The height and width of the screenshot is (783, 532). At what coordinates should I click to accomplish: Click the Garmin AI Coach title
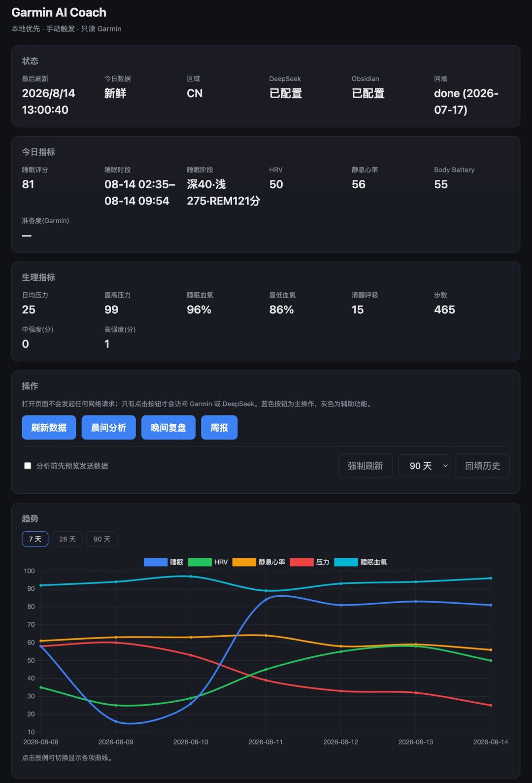[x=59, y=12]
